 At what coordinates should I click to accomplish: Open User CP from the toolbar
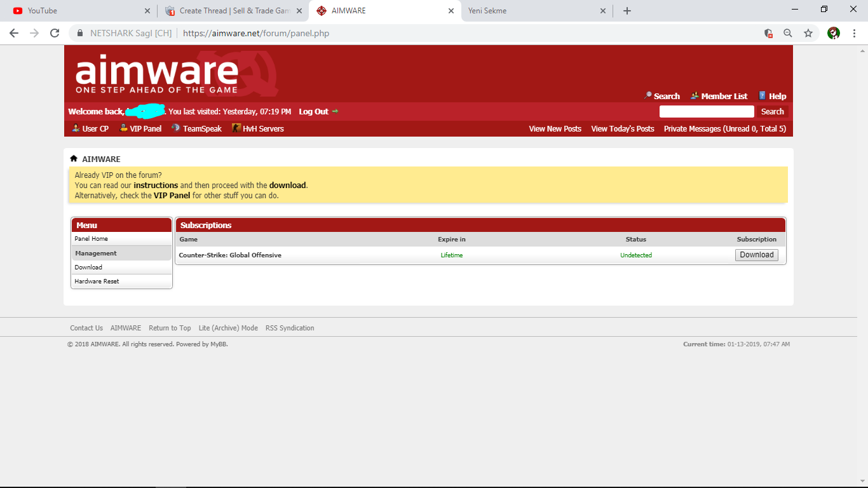(x=90, y=128)
